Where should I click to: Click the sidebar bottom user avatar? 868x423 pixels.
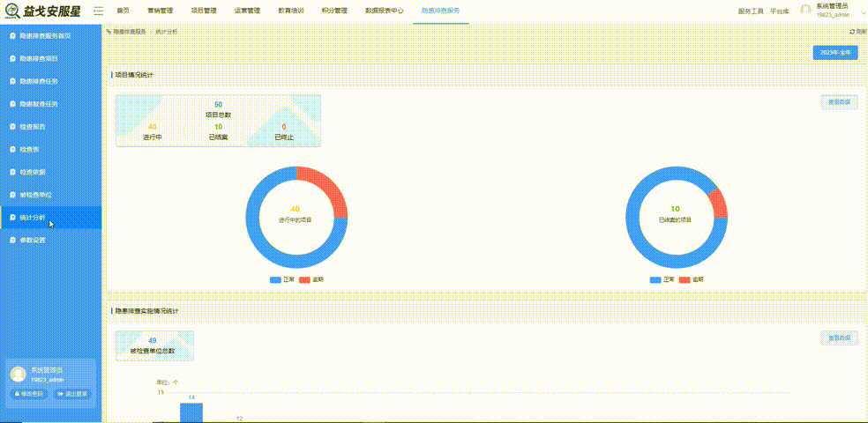pos(19,375)
